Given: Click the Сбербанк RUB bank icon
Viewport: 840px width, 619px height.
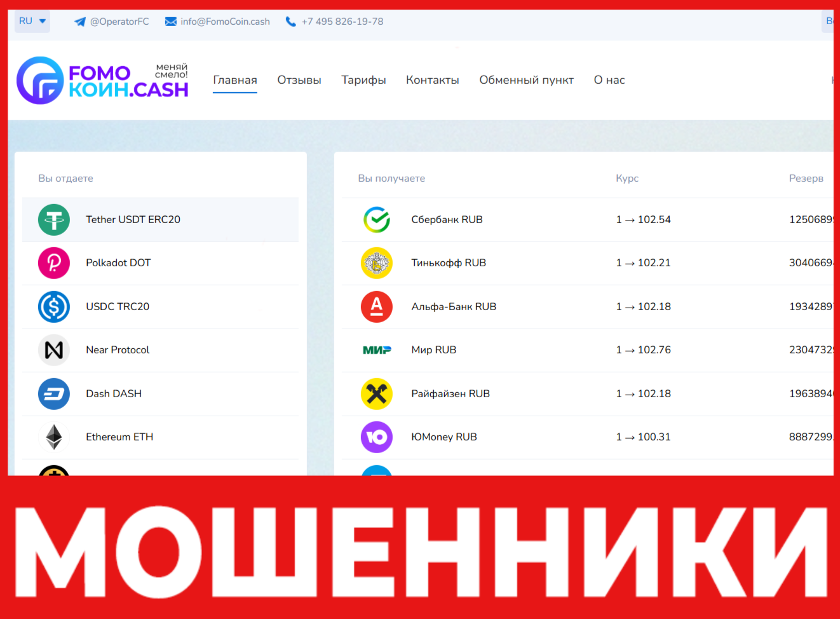Looking at the screenshot, I should pyautogui.click(x=377, y=219).
